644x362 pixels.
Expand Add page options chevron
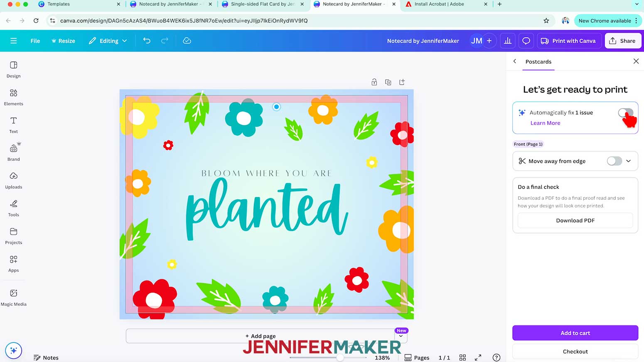[401, 336]
